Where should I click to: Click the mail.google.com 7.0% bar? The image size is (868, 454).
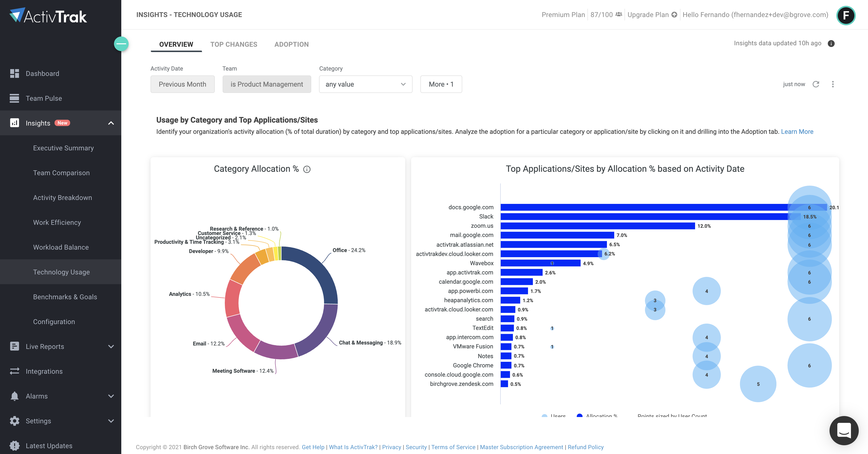[x=557, y=235]
